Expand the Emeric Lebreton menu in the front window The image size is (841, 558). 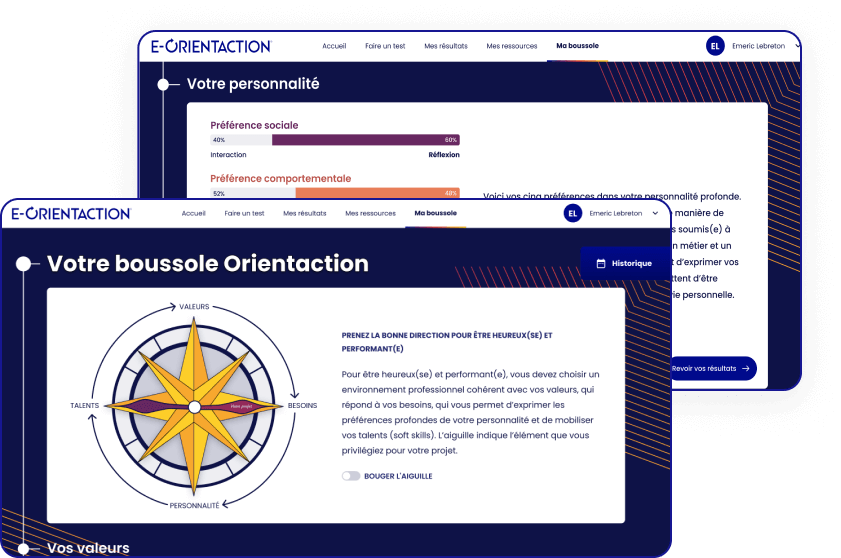[x=655, y=213]
